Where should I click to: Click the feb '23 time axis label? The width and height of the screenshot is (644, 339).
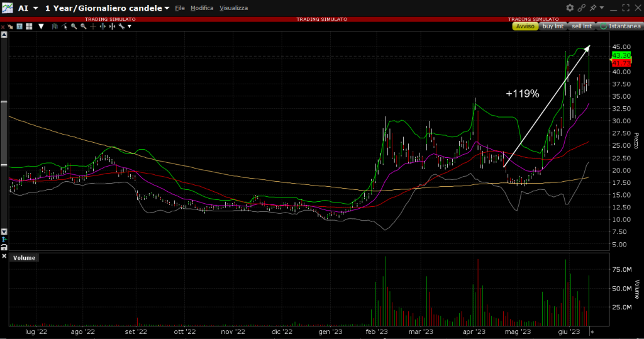377,331
